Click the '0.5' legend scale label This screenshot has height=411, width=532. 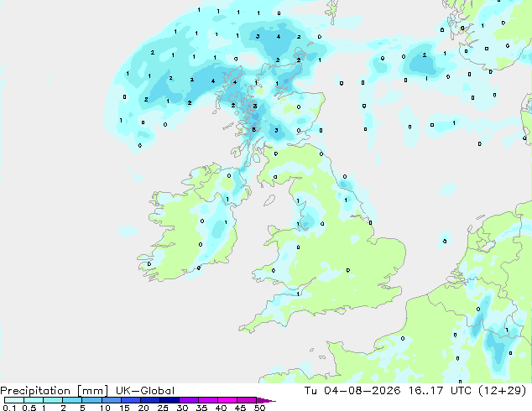coord(29,408)
